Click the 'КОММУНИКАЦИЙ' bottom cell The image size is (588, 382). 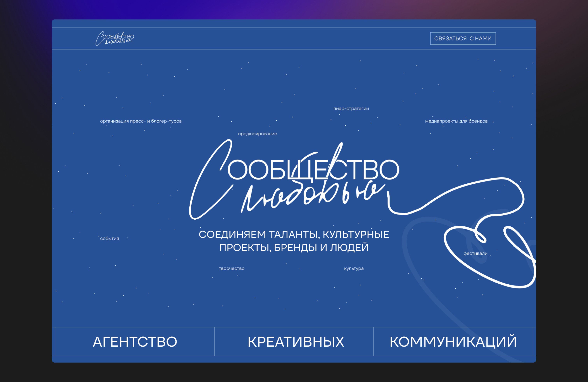click(x=453, y=342)
